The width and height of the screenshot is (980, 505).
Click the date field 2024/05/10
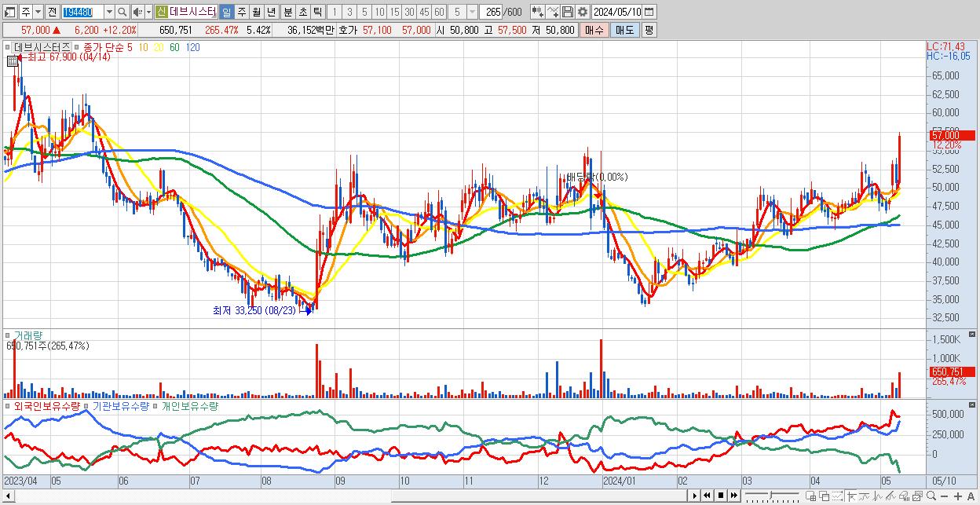(x=617, y=12)
